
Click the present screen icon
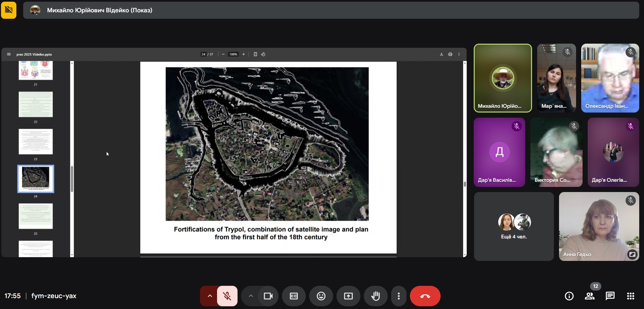point(348,296)
